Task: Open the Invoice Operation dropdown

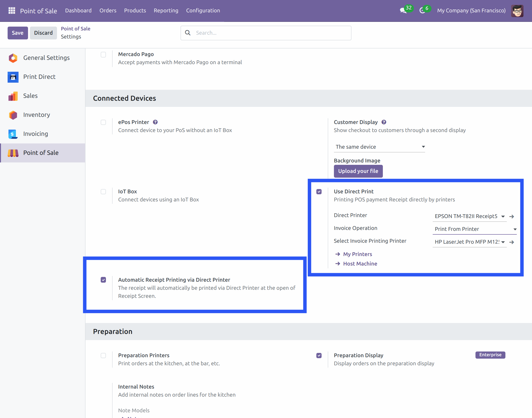Action: [474, 229]
